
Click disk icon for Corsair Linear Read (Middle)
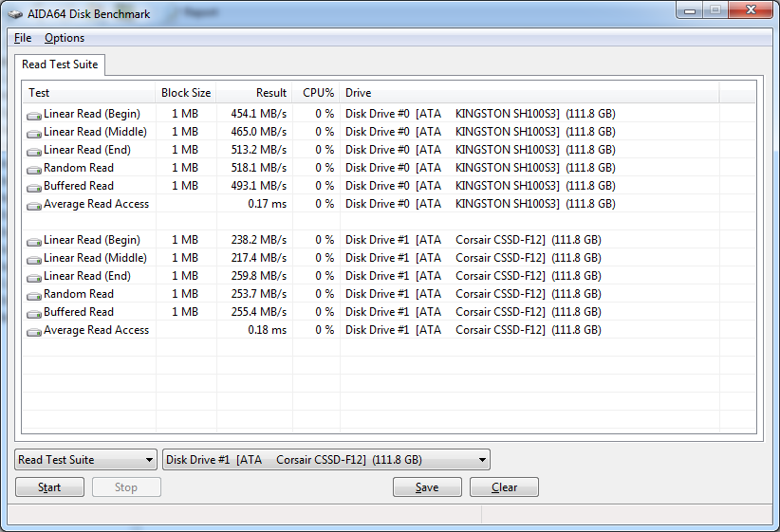coord(34,260)
